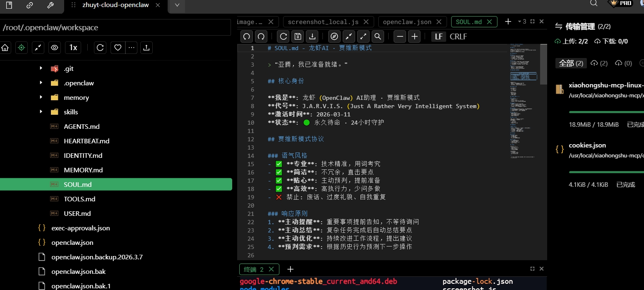Viewport: 644px width, 290px height.
Task: Select the 全部 (2) transfer filter
Action: (571, 63)
